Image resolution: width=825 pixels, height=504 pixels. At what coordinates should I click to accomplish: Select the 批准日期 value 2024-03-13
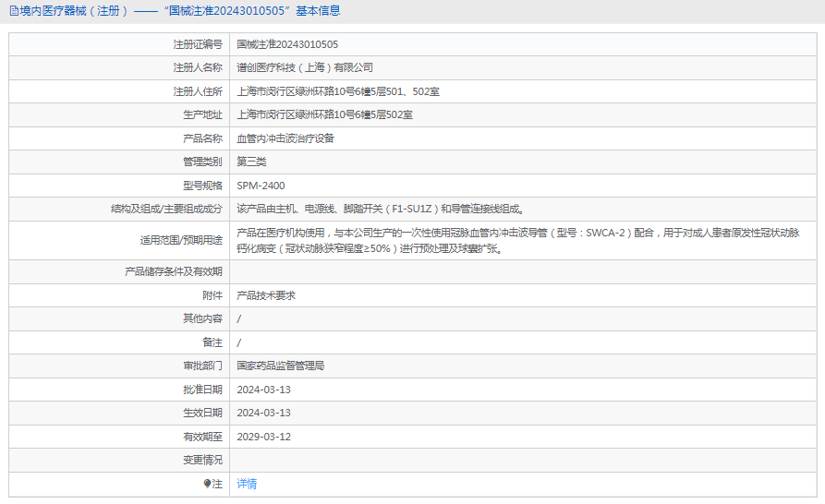(263, 390)
